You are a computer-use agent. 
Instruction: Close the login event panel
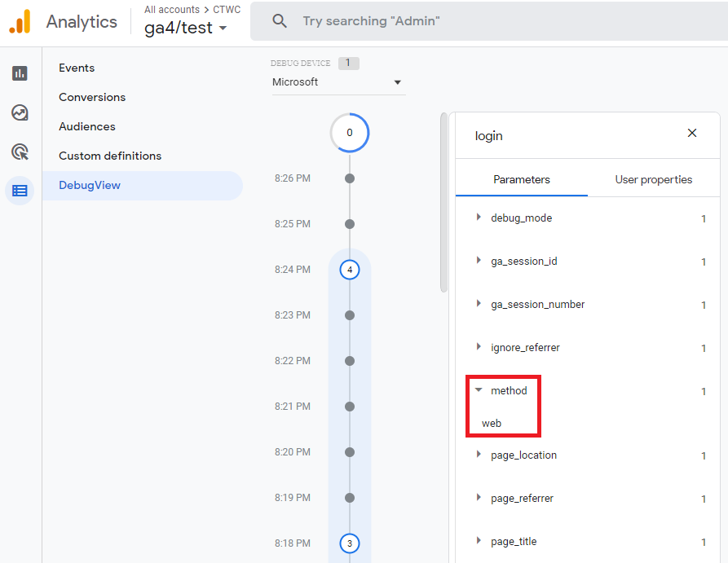[692, 133]
